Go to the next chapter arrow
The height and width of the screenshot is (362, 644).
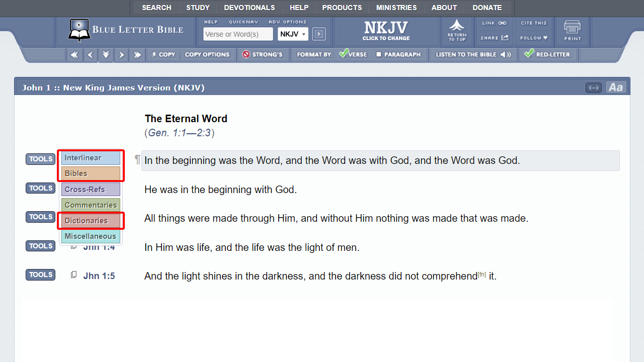121,55
